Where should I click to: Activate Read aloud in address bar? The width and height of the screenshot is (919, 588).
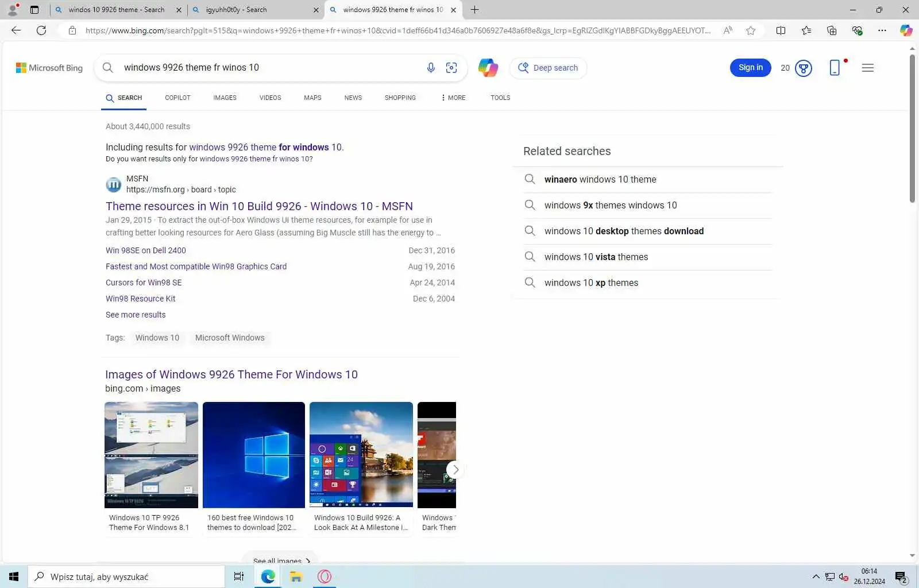point(728,30)
